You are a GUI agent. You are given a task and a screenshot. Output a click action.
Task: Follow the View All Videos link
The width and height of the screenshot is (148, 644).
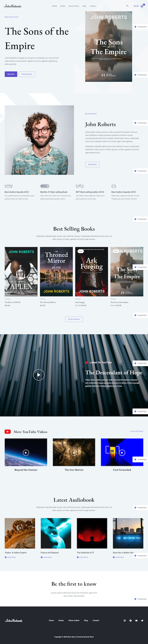(136, 431)
